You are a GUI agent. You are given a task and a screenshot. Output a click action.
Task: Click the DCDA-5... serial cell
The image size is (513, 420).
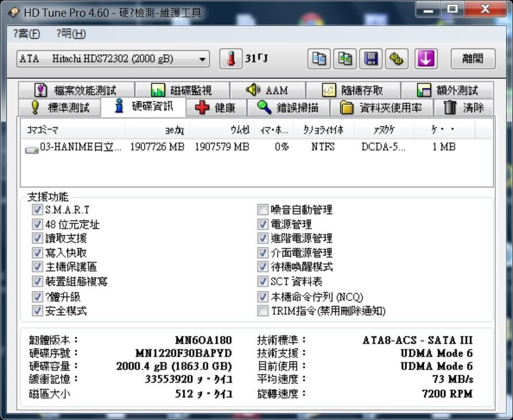coord(383,147)
